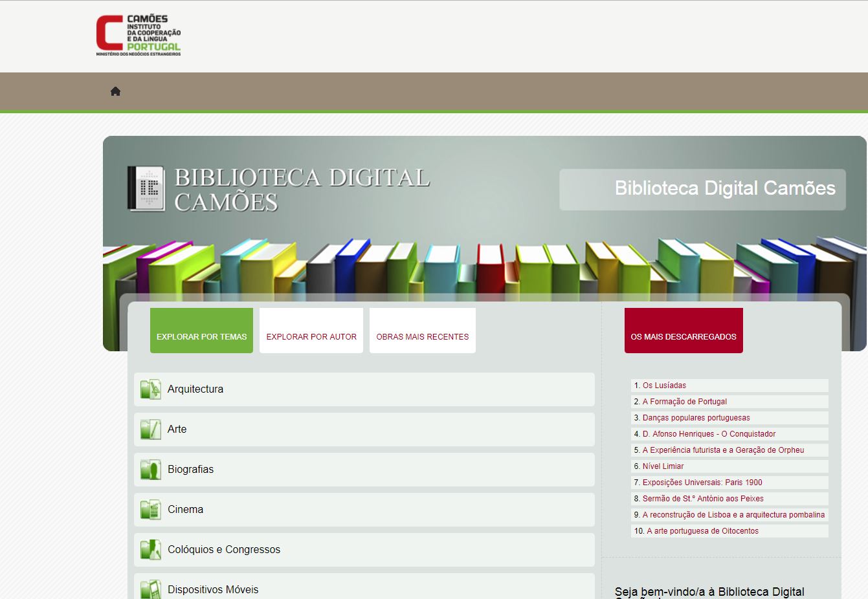Browse the Biografias theme
The width and height of the screenshot is (868, 599).
click(364, 470)
